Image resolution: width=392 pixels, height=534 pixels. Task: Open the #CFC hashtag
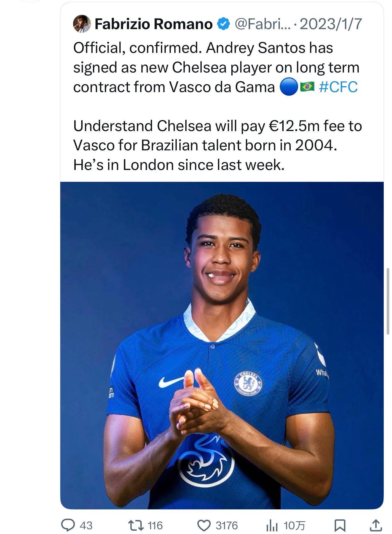(x=338, y=87)
